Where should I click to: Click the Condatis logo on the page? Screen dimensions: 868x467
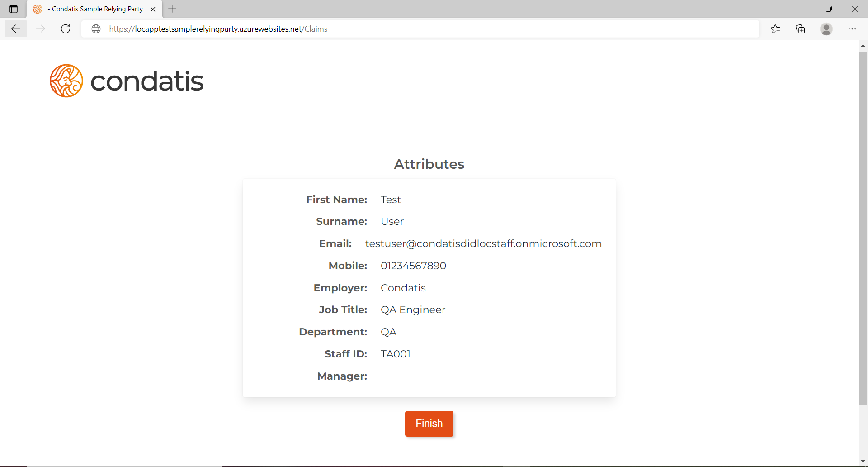click(127, 81)
